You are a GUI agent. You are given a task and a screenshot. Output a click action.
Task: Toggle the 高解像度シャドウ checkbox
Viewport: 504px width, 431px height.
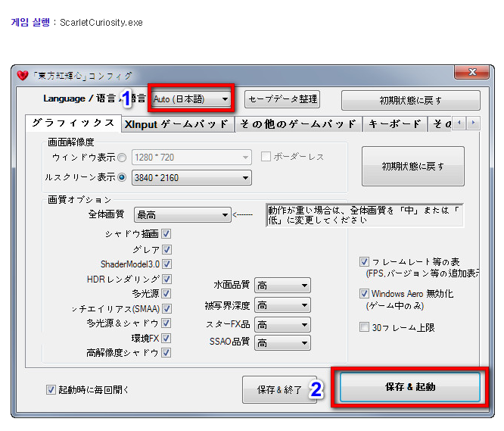[166, 353]
